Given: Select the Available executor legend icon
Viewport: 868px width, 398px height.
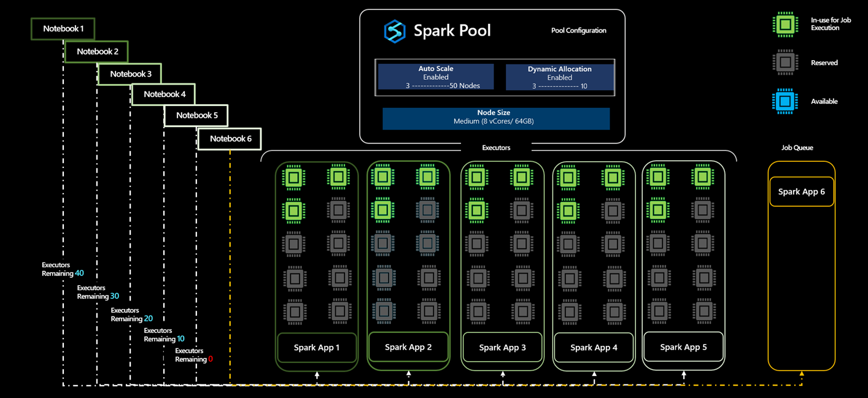Looking at the screenshot, I should [786, 101].
